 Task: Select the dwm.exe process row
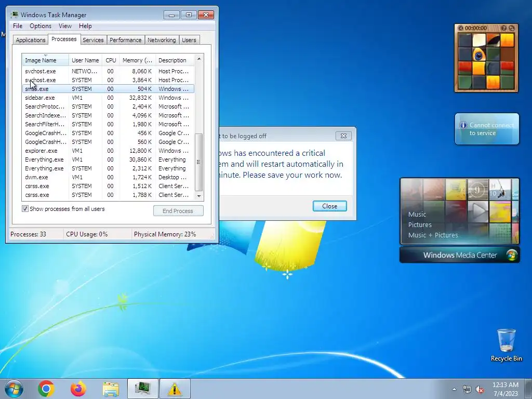108,177
